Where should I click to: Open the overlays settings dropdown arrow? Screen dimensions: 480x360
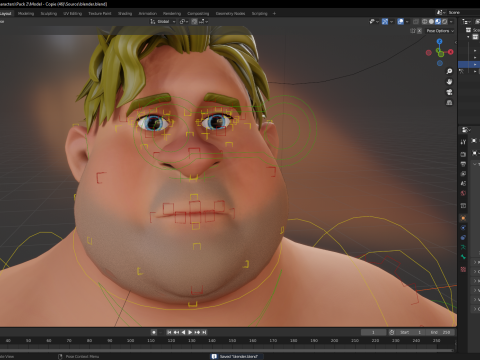407,21
